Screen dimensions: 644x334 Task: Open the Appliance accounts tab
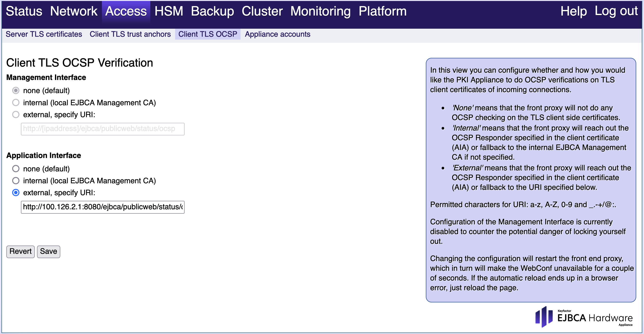[x=277, y=34]
